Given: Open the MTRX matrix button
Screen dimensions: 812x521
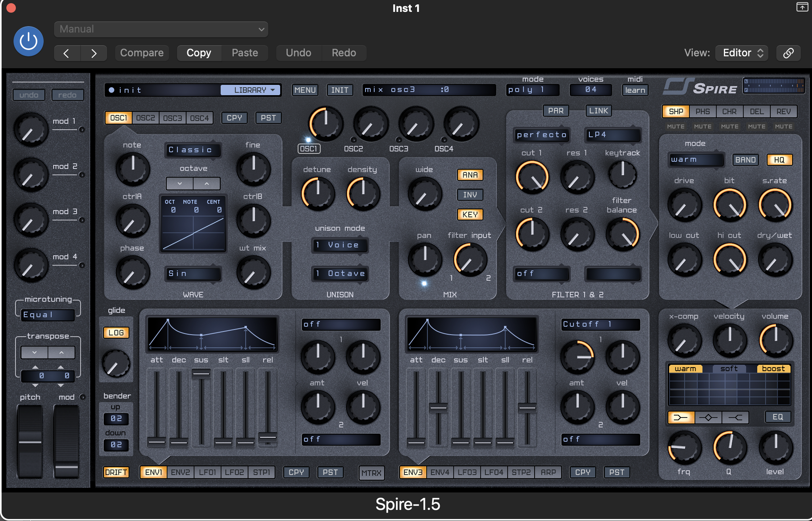Looking at the screenshot, I should (x=371, y=473).
